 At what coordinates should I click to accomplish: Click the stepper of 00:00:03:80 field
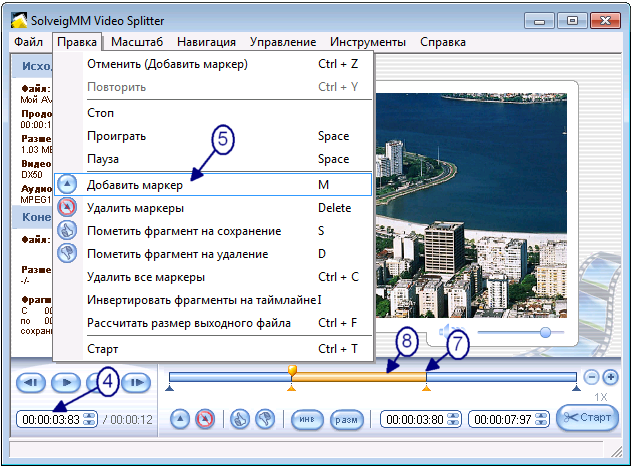[454, 419]
